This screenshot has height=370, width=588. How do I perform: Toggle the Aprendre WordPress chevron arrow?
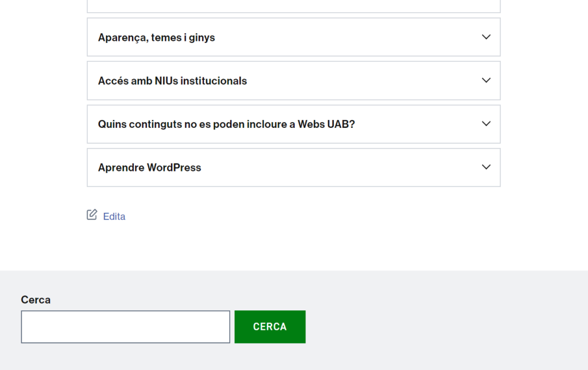486,168
